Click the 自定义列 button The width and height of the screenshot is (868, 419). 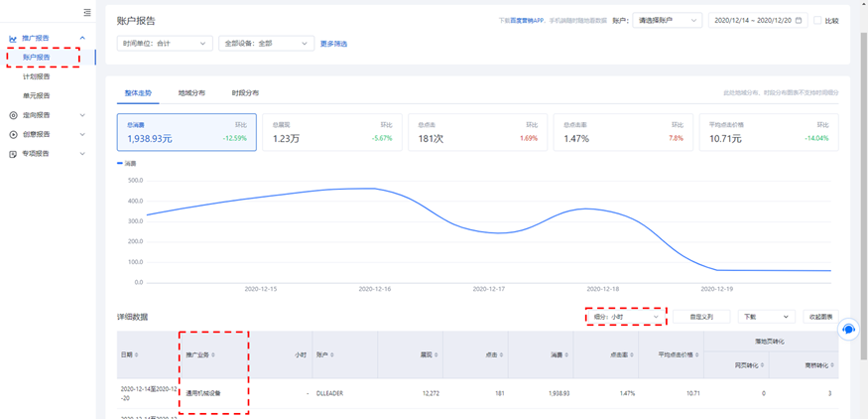pyautogui.click(x=708, y=317)
